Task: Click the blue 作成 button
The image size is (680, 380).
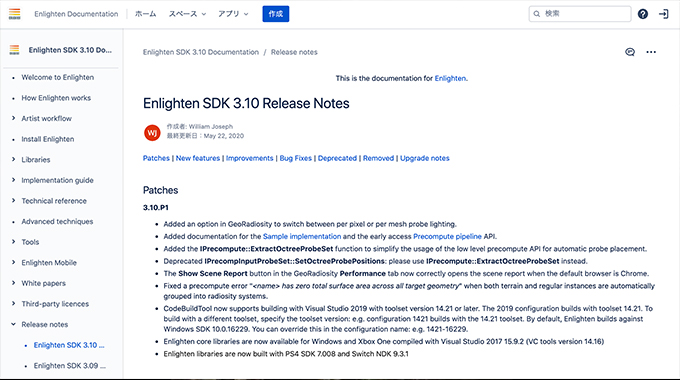Action: [x=276, y=14]
